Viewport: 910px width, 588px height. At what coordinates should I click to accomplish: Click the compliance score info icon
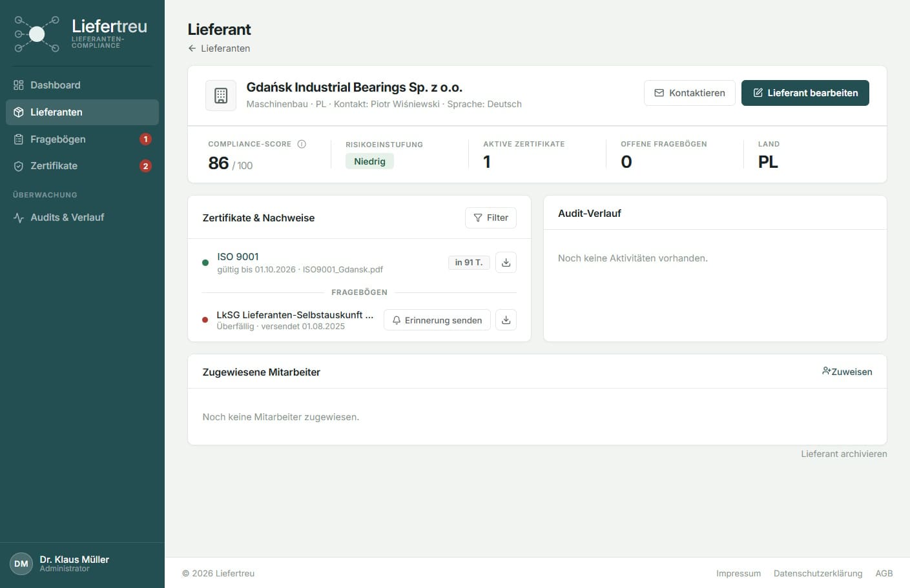302,144
